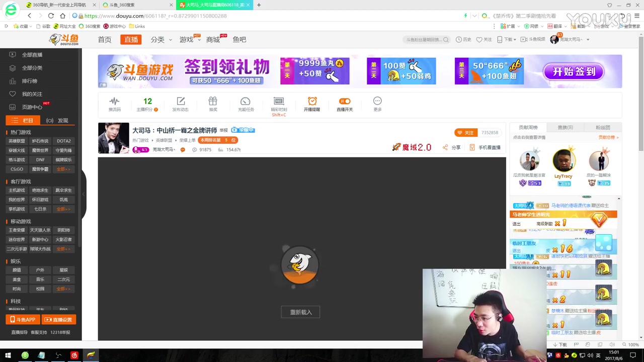Click the 关注 follow button
The height and width of the screenshot is (362, 644).
click(466, 133)
